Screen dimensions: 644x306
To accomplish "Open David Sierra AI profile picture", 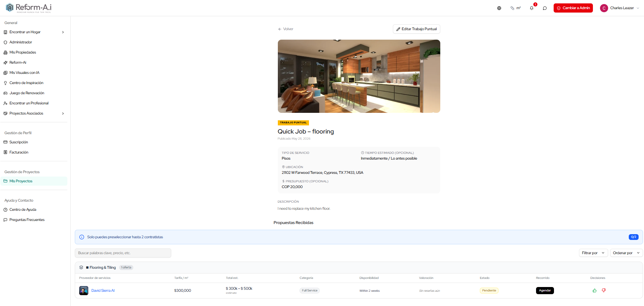I will tap(84, 290).
